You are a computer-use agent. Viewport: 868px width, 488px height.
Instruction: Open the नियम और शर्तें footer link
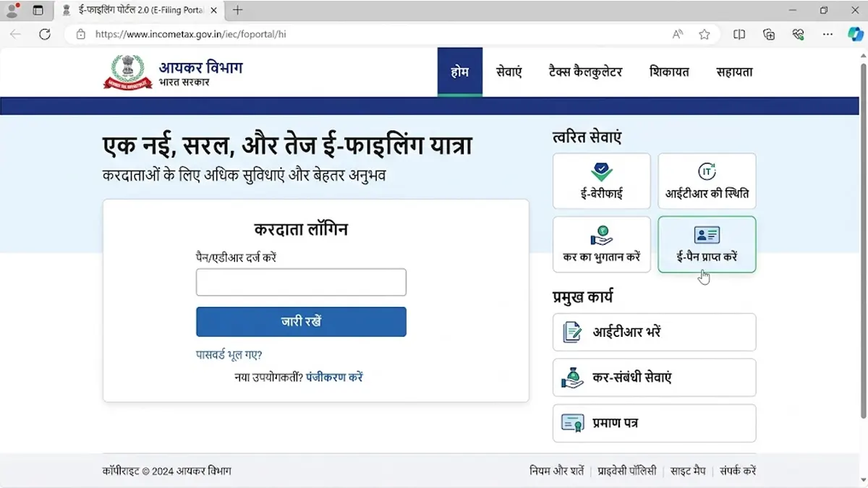coord(557,471)
